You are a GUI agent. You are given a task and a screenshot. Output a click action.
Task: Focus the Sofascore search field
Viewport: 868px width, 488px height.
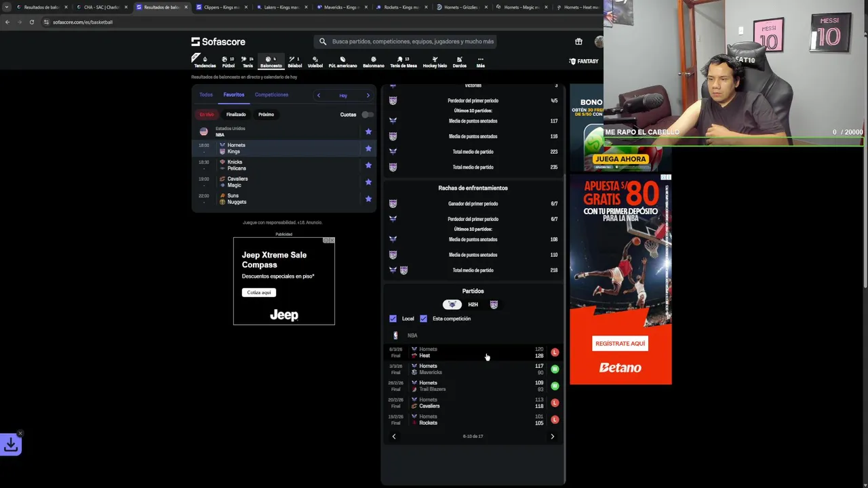406,41
